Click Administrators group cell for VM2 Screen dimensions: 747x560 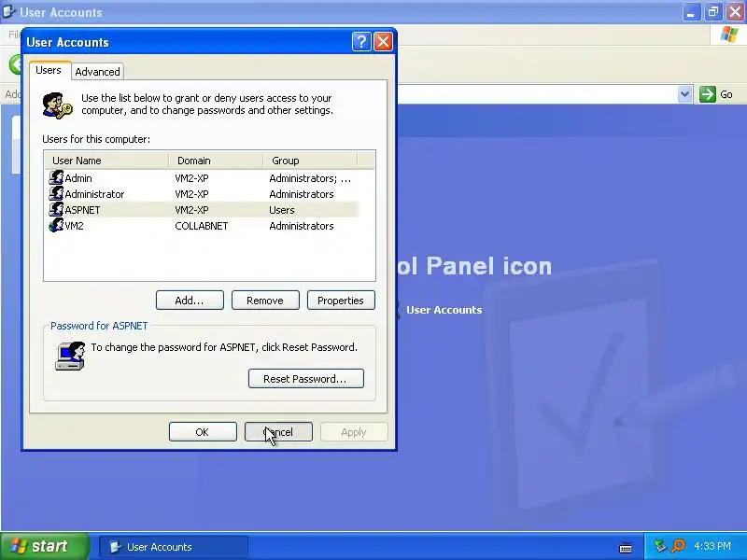tap(301, 226)
